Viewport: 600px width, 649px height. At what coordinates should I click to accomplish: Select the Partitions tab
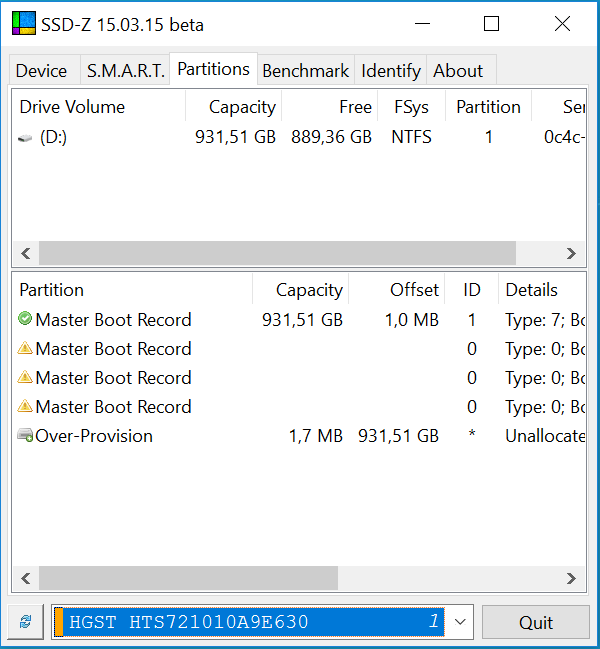(214, 69)
